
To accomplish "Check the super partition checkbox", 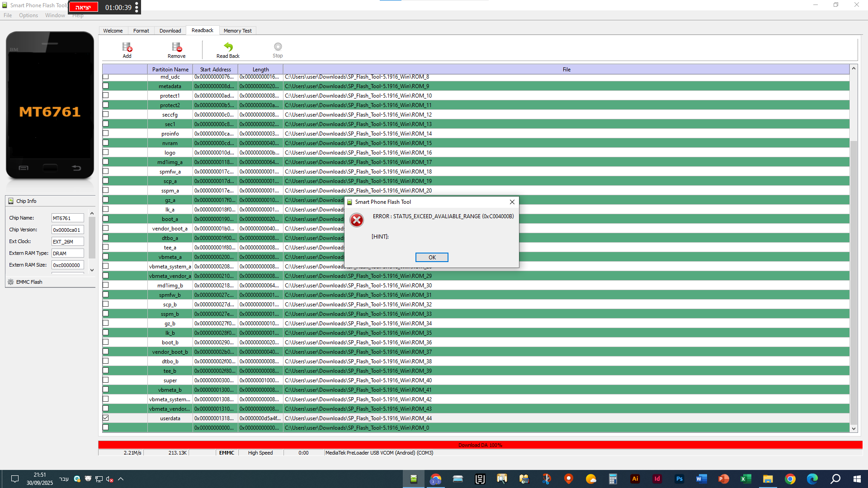I will (x=106, y=380).
